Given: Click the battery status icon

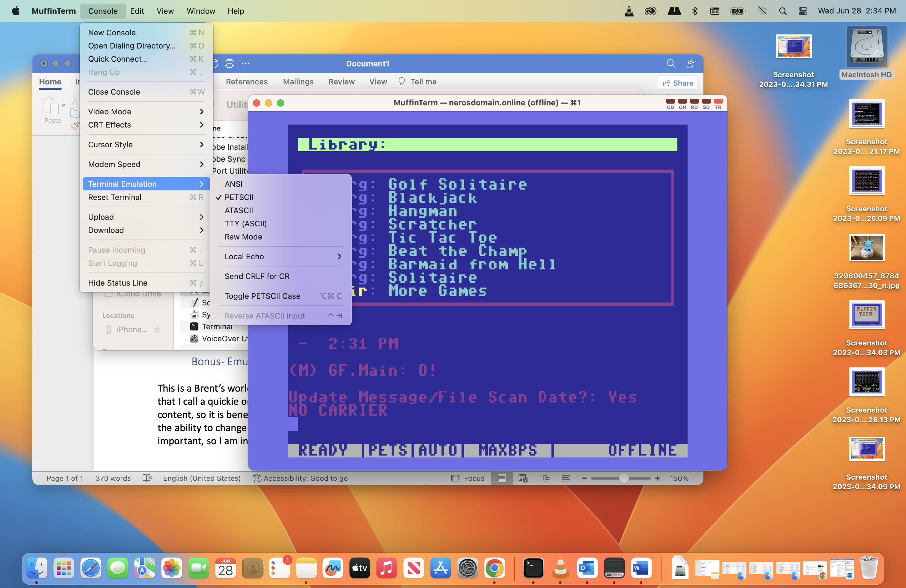Looking at the screenshot, I should [737, 11].
